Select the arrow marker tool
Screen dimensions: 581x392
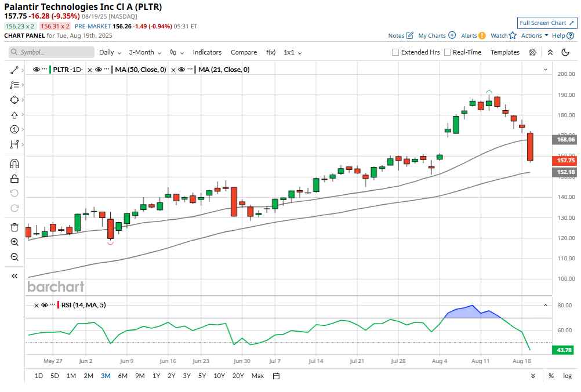tap(14, 115)
